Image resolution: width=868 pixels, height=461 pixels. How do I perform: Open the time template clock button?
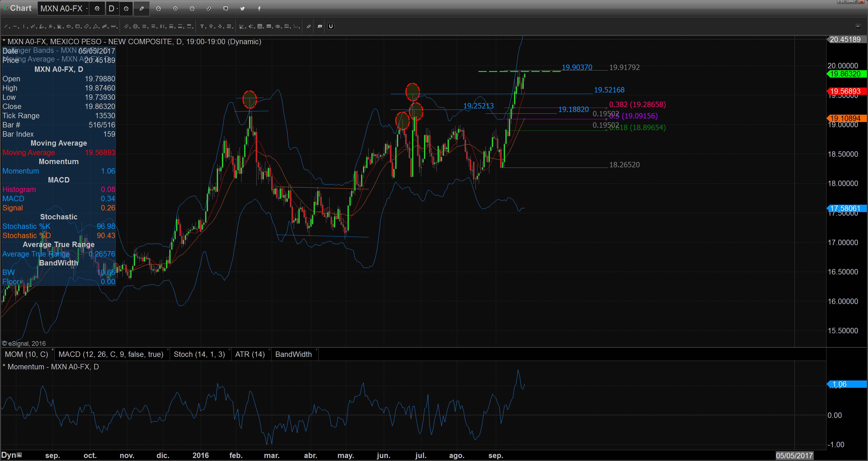point(126,8)
